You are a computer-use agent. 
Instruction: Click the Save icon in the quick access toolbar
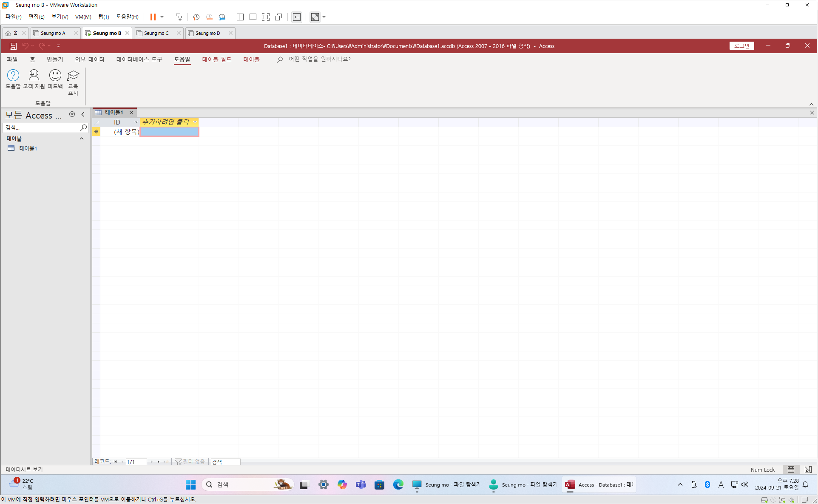tap(13, 46)
